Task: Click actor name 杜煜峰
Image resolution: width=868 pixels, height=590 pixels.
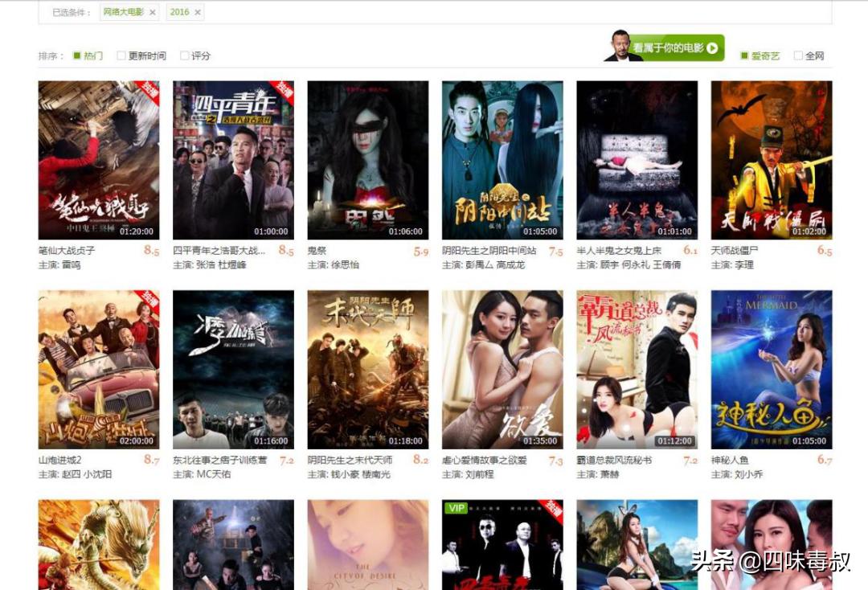Action: [232, 265]
